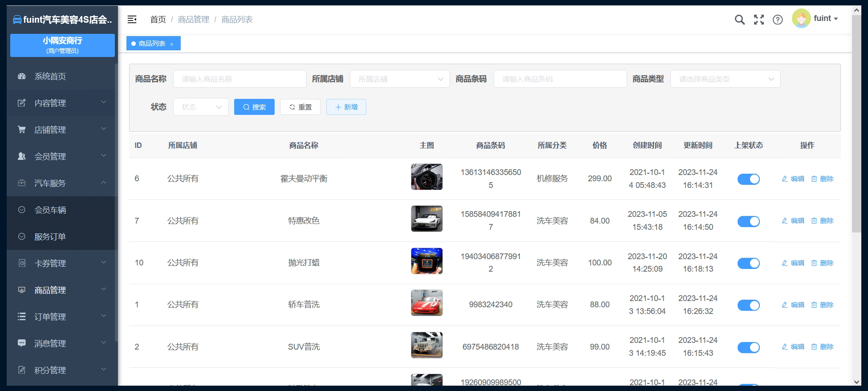The image size is (868, 391).
Task: Click the coupon icon beside 卡券管理
Action: point(21,263)
